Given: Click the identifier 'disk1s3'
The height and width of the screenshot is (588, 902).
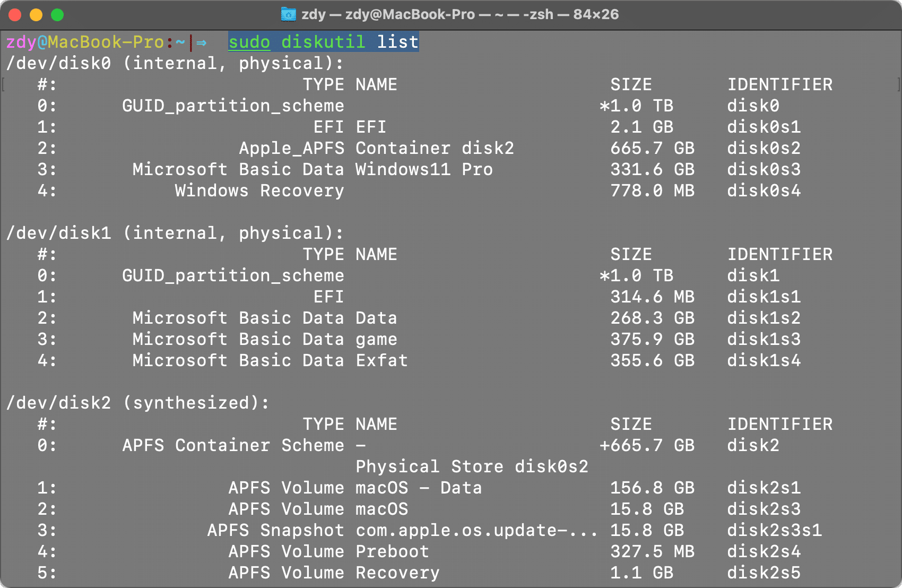Looking at the screenshot, I should 764,340.
